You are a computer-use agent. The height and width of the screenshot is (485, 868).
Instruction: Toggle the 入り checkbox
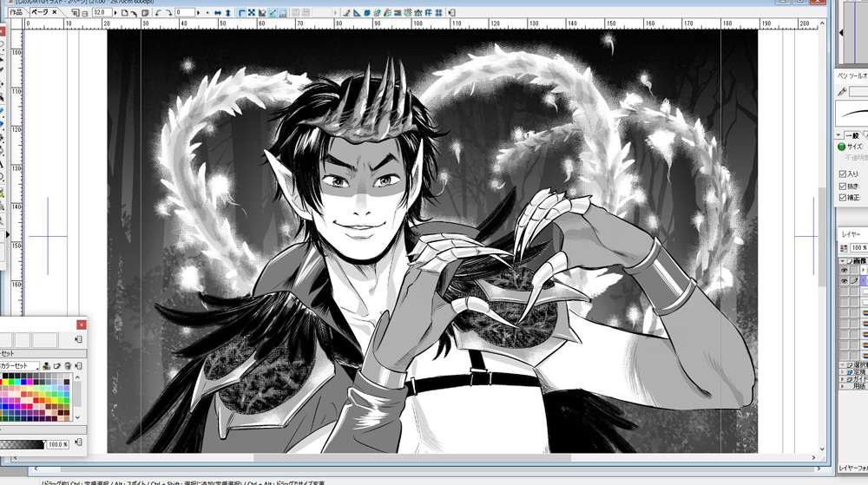tap(842, 174)
